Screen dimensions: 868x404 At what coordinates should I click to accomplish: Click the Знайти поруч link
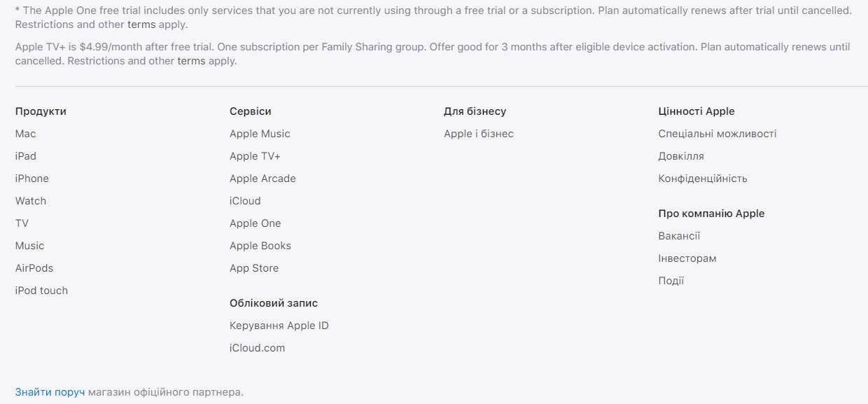50,392
